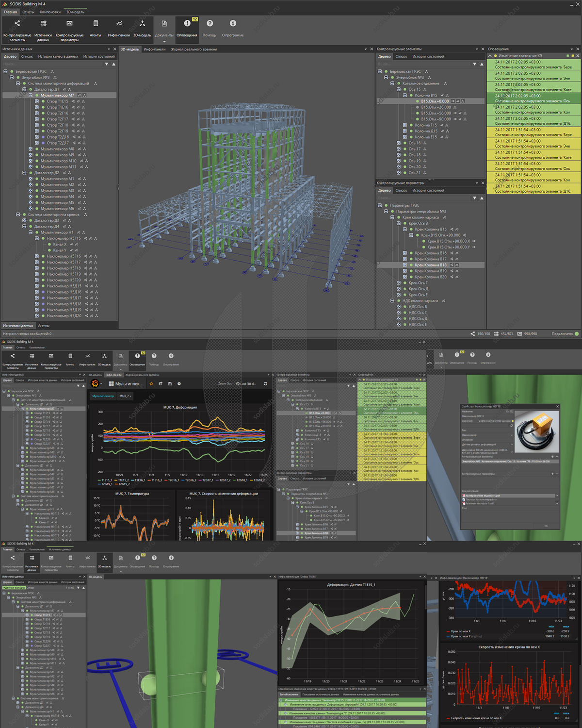This screenshot has width=582, height=728.
Task: Click inclinometer sensor photo in properties dialog
Action: (x=536, y=432)
